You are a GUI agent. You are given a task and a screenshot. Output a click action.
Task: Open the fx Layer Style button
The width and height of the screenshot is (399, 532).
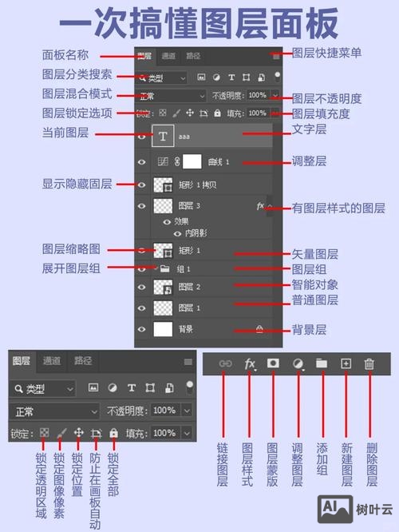coord(250,364)
